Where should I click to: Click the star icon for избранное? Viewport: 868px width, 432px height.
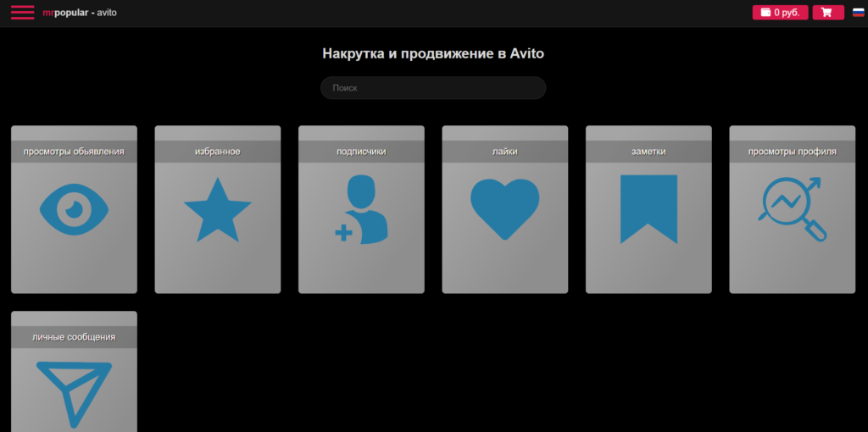click(x=218, y=209)
